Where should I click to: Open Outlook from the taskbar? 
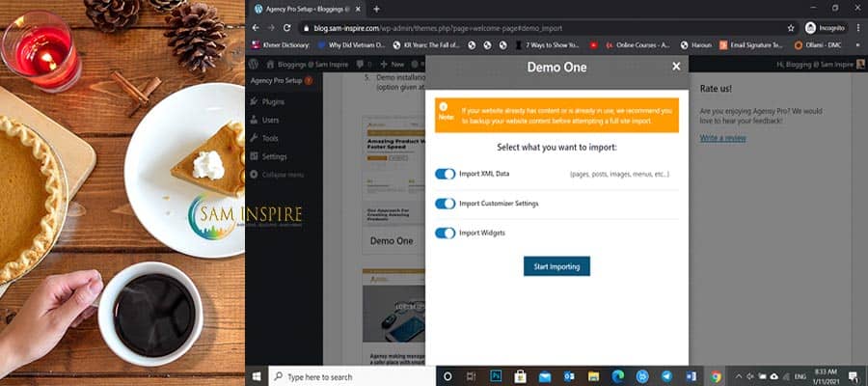(569, 376)
